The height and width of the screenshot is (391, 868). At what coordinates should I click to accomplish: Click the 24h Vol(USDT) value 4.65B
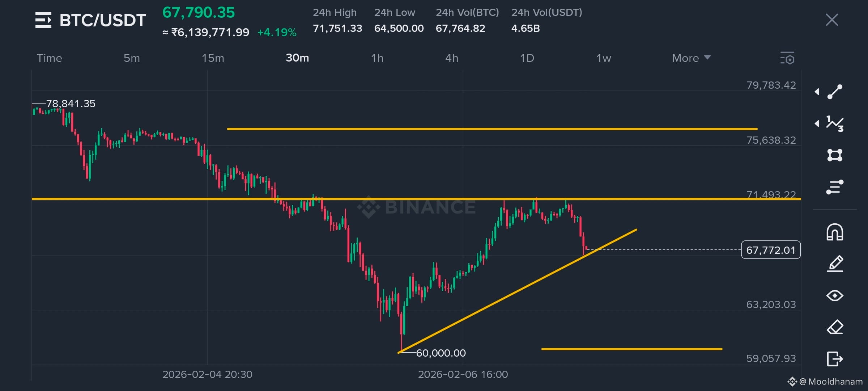[526, 28]
